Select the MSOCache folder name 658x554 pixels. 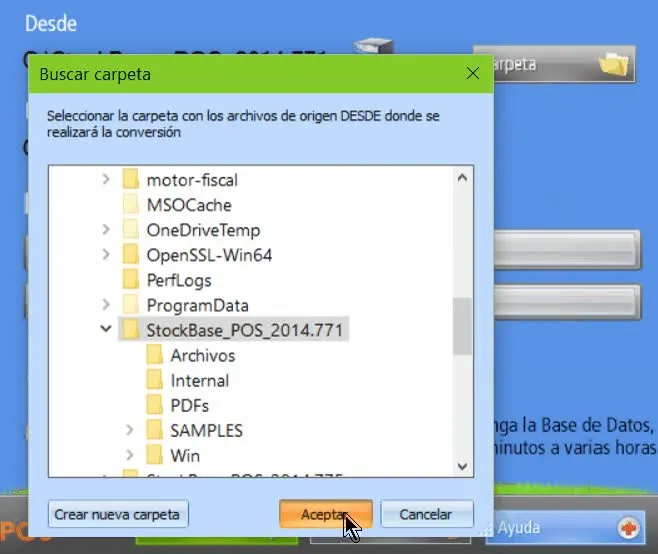click(x=189, y=205)
